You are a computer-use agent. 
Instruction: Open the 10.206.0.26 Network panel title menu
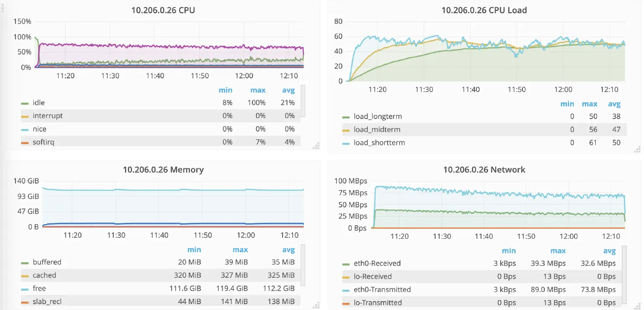coord(484,170)
